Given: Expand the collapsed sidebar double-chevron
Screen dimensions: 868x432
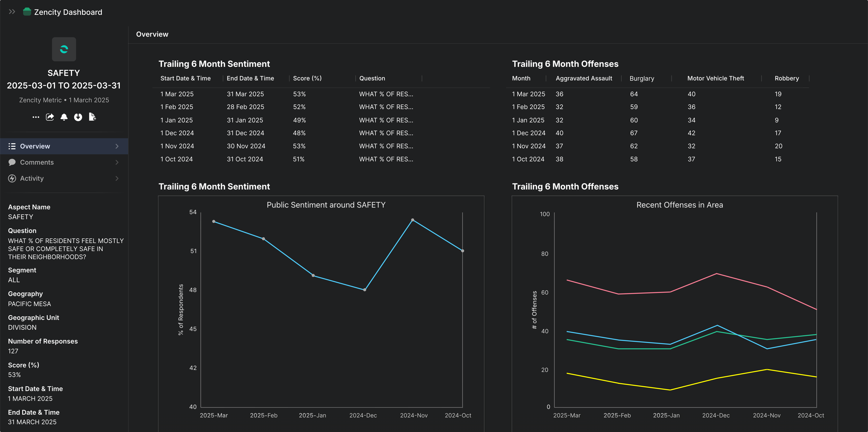Looking at the screenshot, I should click(12, 12).
